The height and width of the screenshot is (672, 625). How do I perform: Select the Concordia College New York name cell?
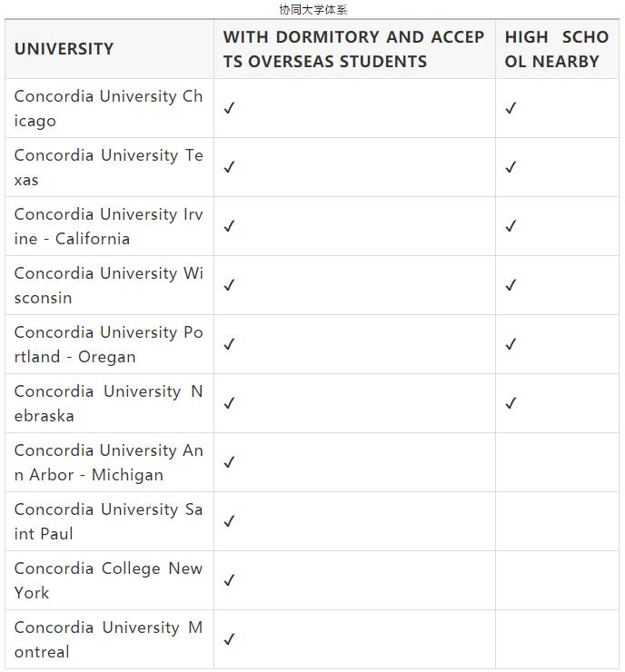(108, 580)
